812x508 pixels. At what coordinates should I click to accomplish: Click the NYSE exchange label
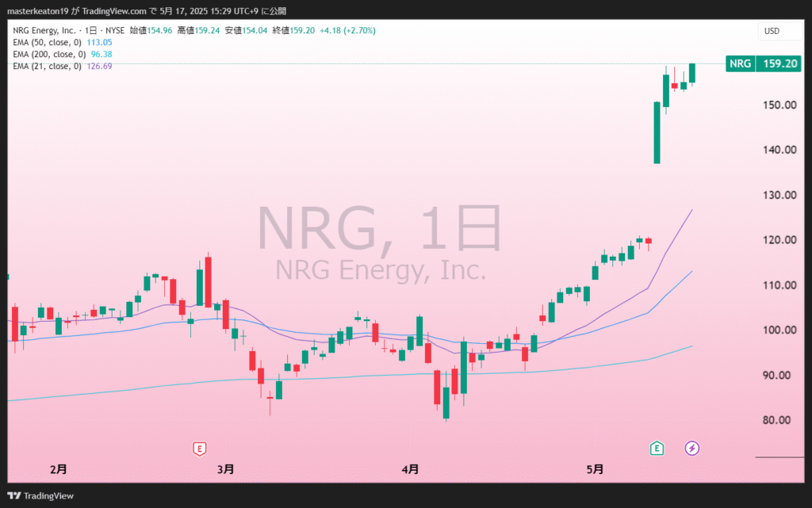[x=115, y=31]
